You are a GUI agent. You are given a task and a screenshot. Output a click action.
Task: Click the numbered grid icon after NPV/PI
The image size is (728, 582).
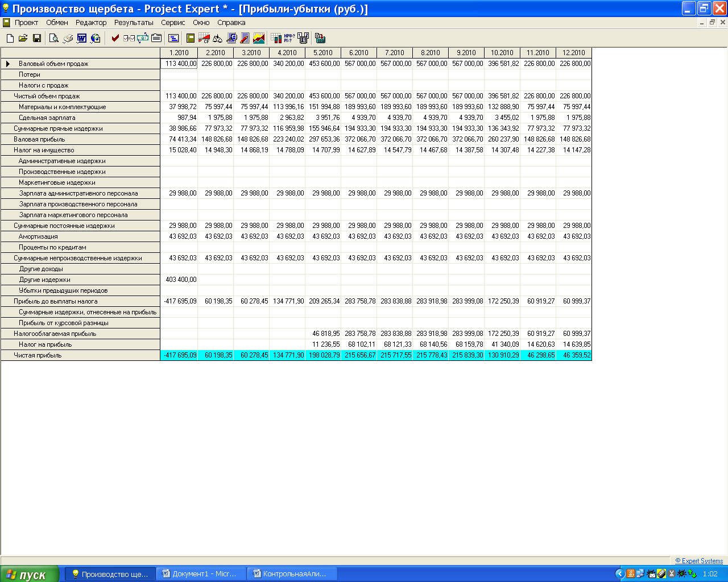click(303, 38)
